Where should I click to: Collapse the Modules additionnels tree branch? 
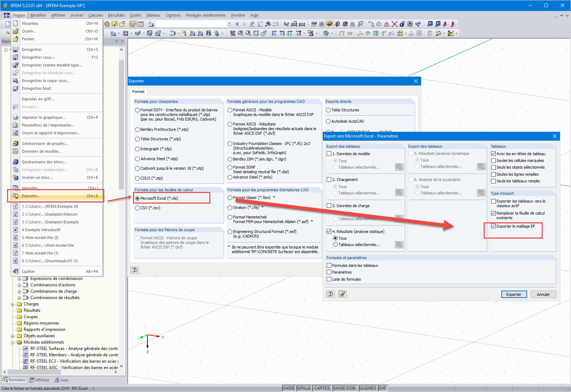tap(13, 342)
